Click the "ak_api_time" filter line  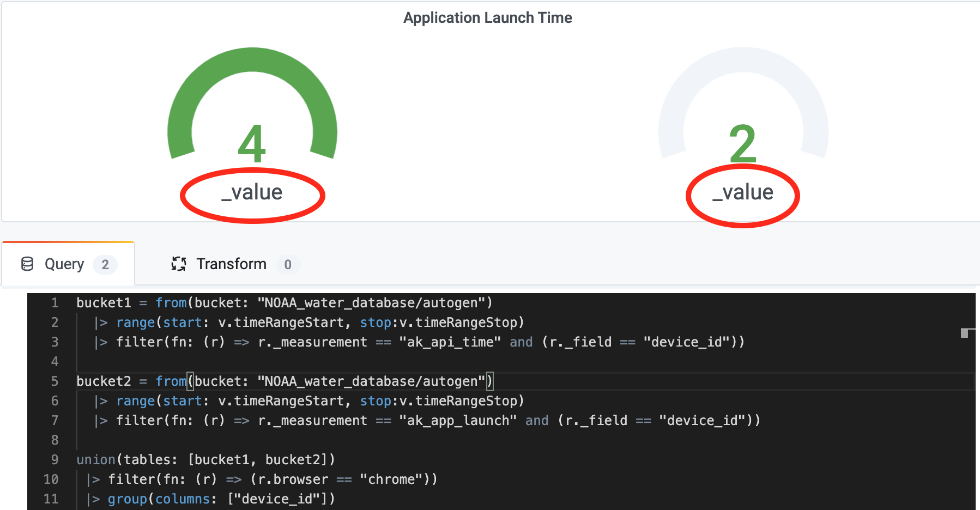click(419, 342)
